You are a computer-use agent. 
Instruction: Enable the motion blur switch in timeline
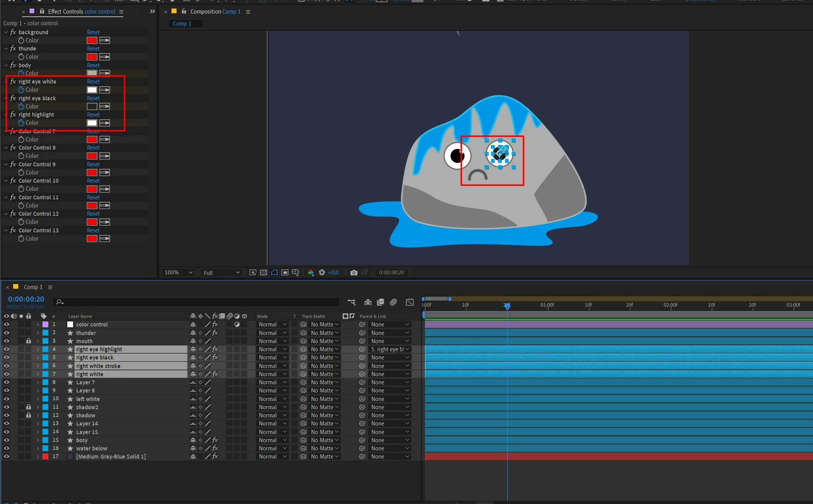(393, 302)
